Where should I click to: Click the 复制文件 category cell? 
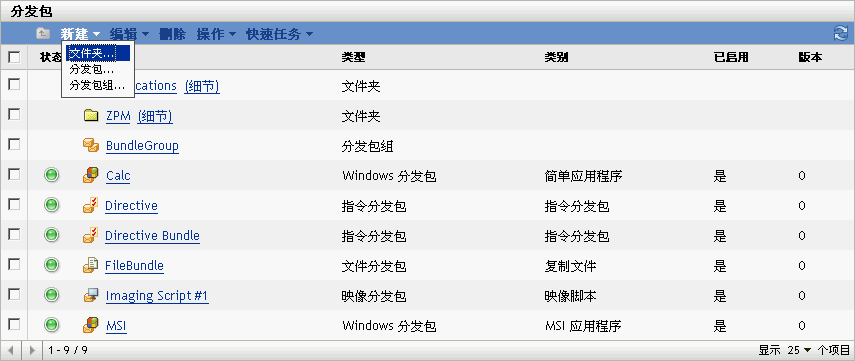[x=570, y=266]
